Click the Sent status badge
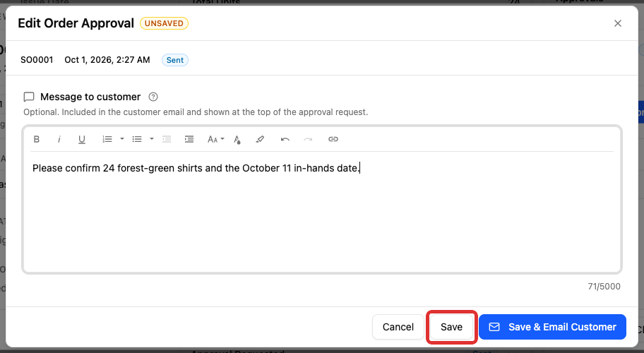This screenshot has height=353, width=644. coord(175,60)
